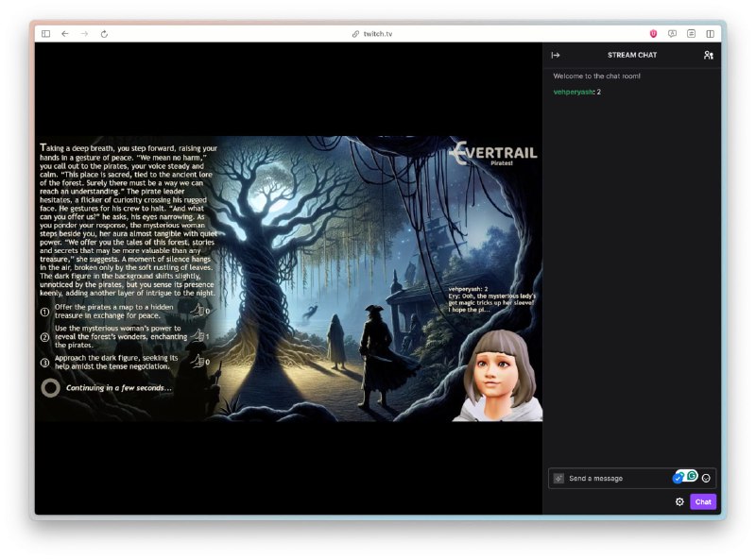The width and height of the screenshot is (756, 559).
Task: Click thumbs-up for option 2 mysterious woman's power
Action: tap(198, 336)
